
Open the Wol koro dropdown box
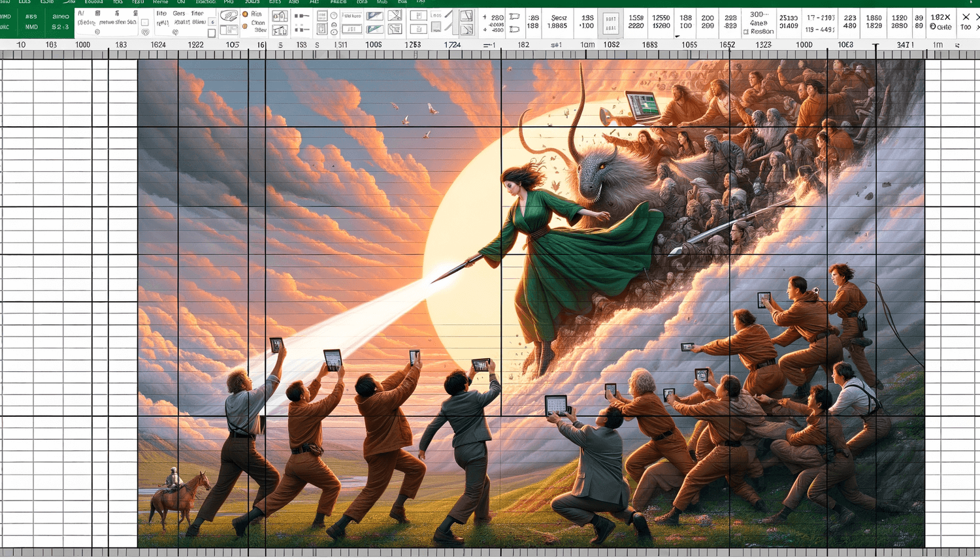pyautogui.click(x=351, y=16)
